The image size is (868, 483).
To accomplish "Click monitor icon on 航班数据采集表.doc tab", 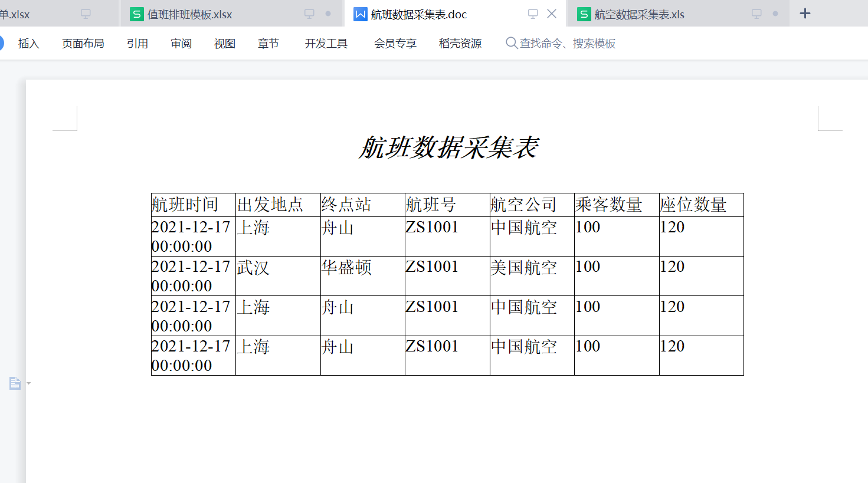I will (x=533, y=14).
